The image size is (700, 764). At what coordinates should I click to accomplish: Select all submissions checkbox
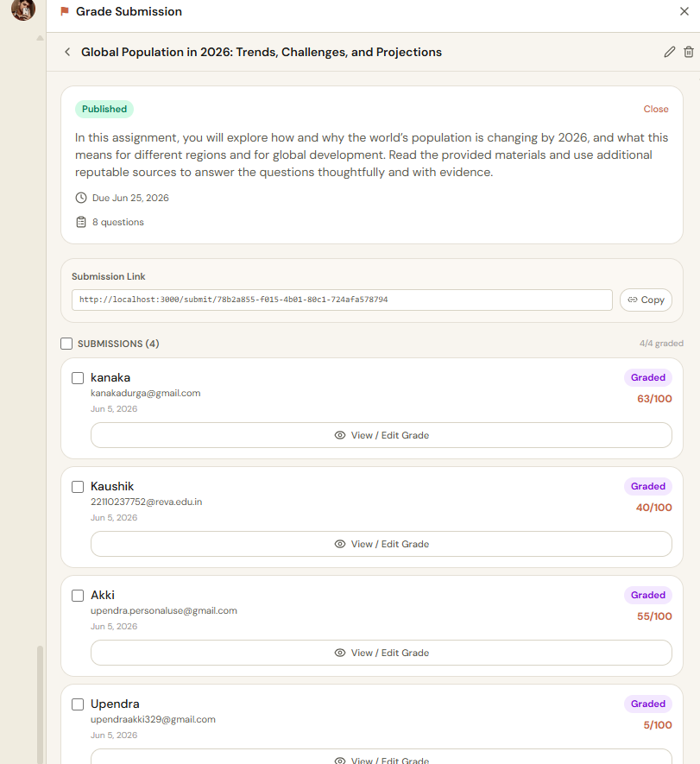click(66, 344)
